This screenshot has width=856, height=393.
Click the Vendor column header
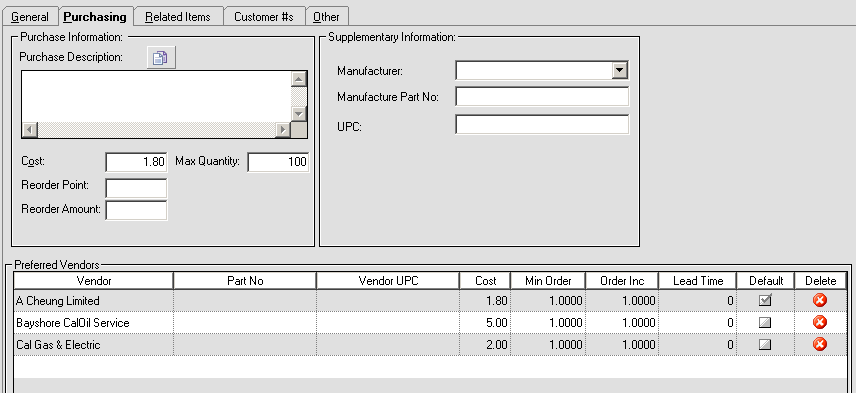pyautogui.click(x=94, y=281)
